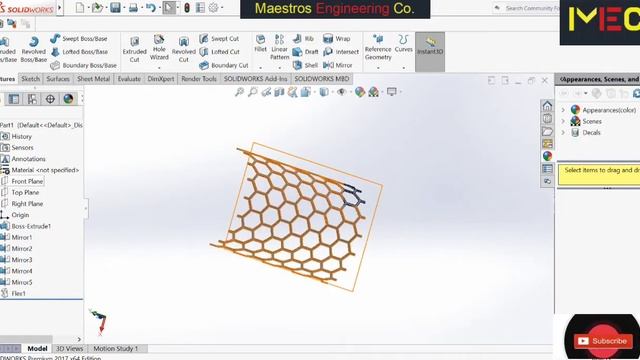
Task: Select the Swept Boss/Base tool
Action: 79,39
